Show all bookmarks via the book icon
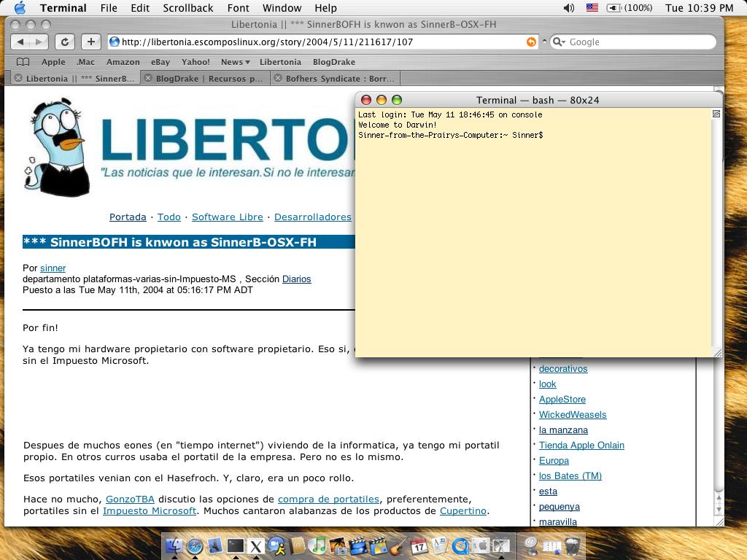747x560 pixels. tap(23, 62)
